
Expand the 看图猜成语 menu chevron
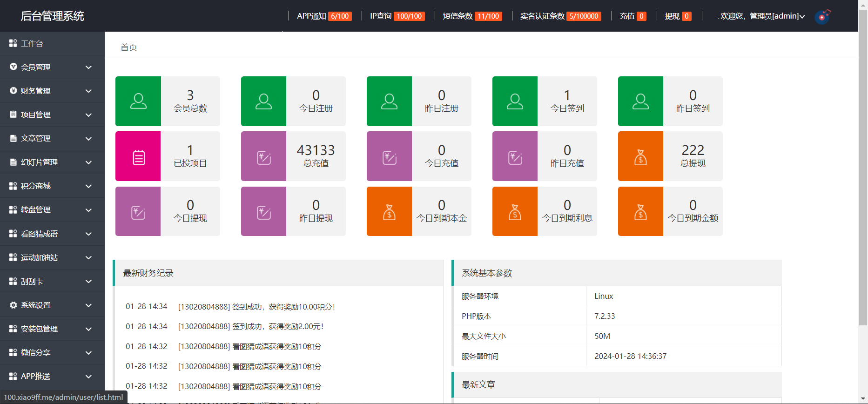[88, 234]
